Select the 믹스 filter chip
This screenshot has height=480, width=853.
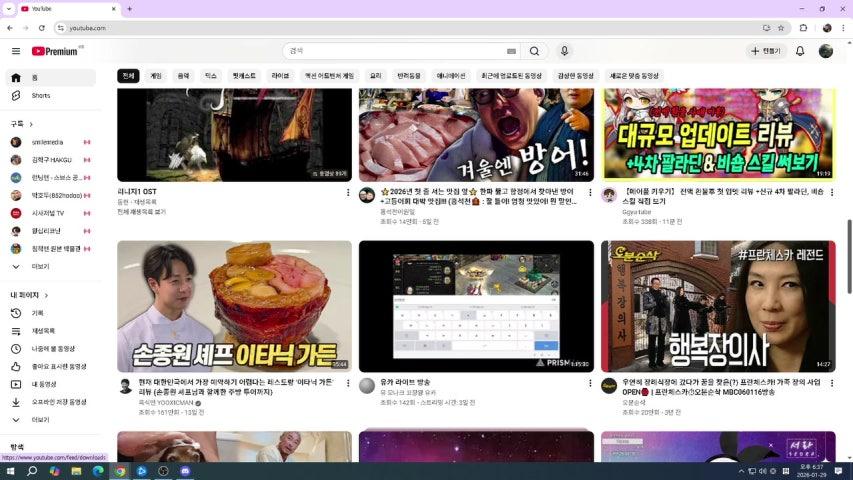[211, 76]
